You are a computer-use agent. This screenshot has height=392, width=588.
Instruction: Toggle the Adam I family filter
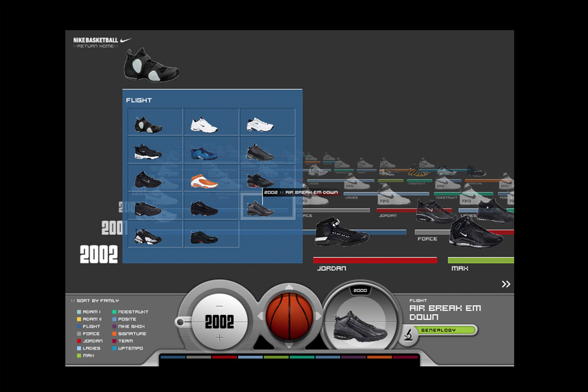click(x=89, y=312)
